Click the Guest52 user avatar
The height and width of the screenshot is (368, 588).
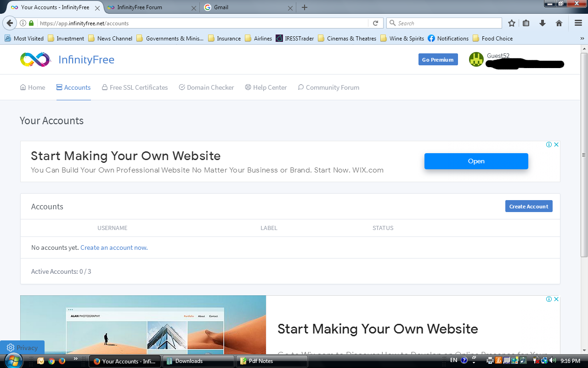coord(476,59)
